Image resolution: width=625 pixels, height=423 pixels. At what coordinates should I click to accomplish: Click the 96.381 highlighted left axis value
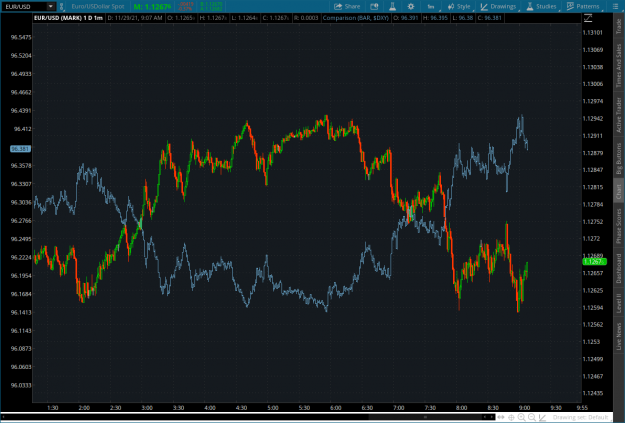click(x=20, y=149)
